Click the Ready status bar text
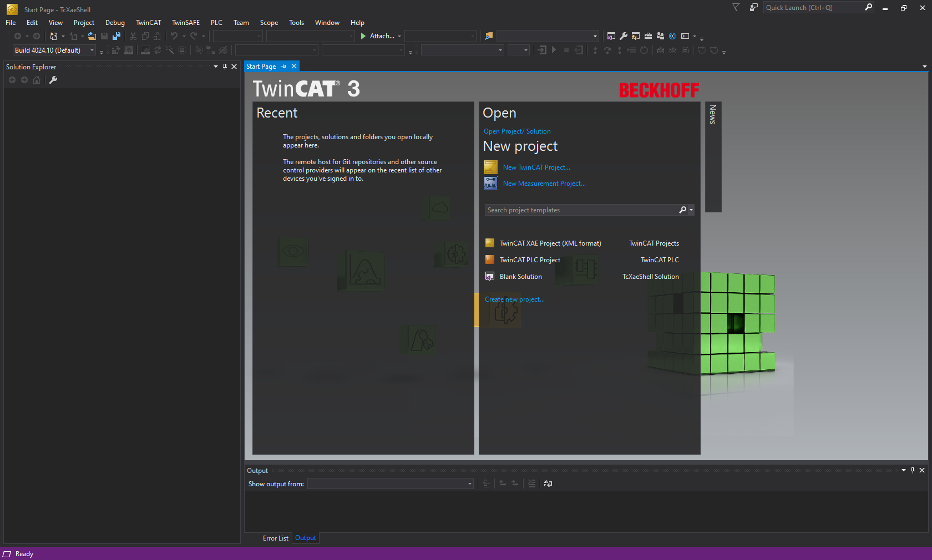 24,554
